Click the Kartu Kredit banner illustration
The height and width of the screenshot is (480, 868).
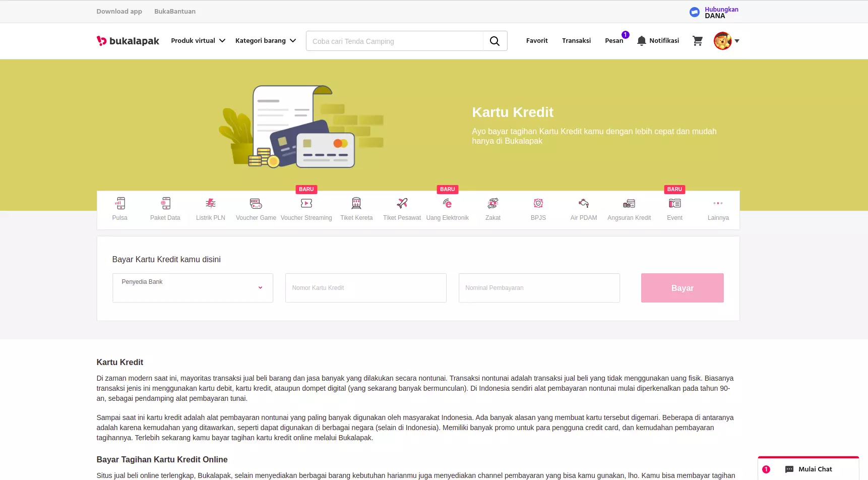(x=301, y=127)
